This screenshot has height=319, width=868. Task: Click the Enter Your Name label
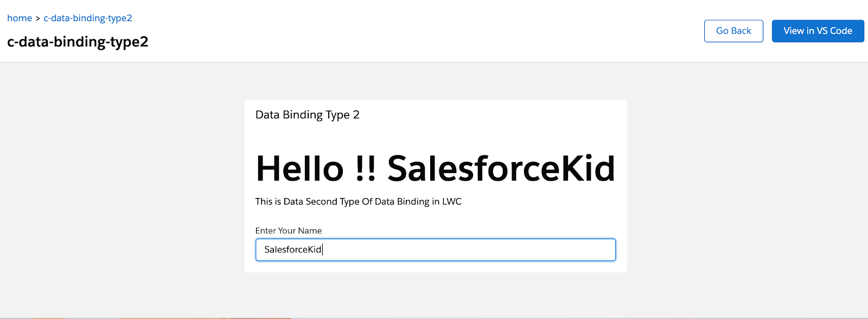289,230
